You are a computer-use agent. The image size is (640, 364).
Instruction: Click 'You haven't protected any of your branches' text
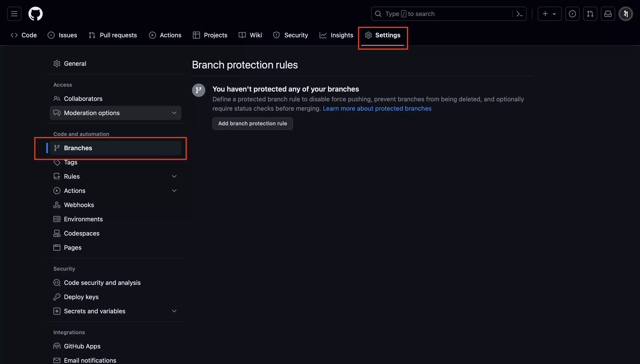pyautogui.click(x=286, y=89)
